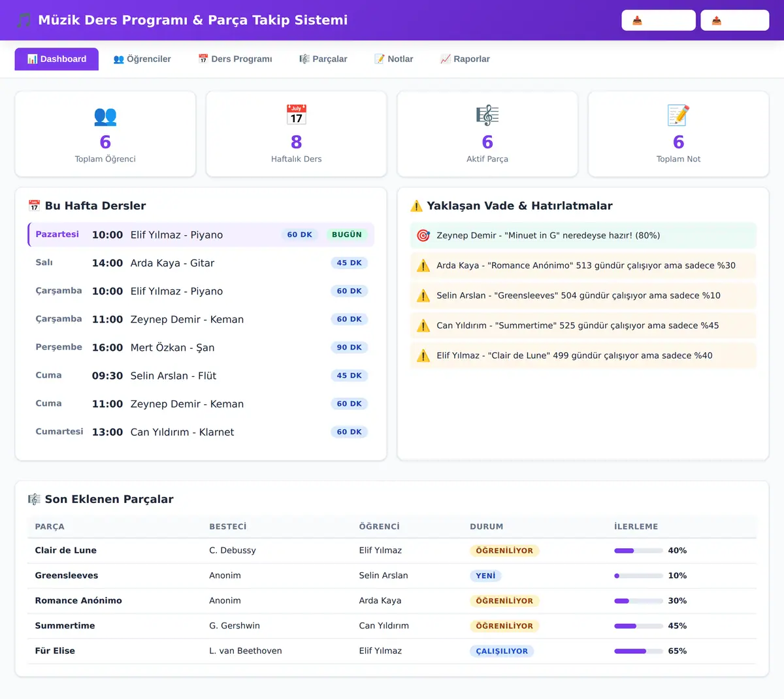Viewport: 784px width, 699px height.
Task: Click the ÇALIŞILIYOR status badge for Für Elise
Action: [x=502, y=651]
